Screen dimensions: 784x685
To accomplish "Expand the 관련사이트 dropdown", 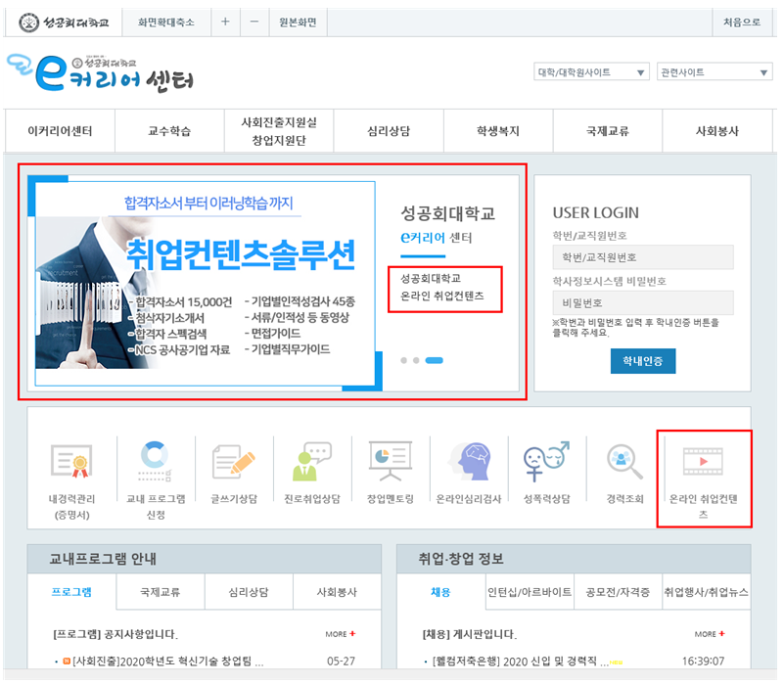I will coord(715,72).
